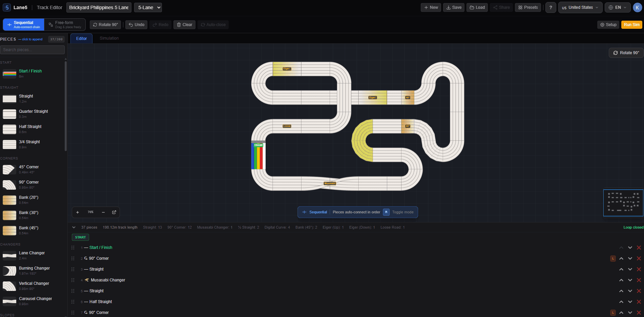Switch to the Simulation tab

pyautogui.click(x=109, y=38)
